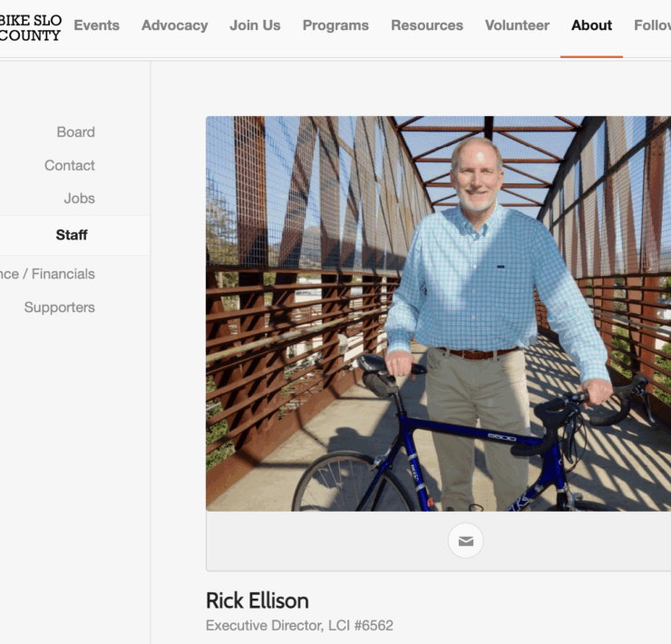
Task: View the Jobs page from the sidebar
Action: tap(79, 199)
